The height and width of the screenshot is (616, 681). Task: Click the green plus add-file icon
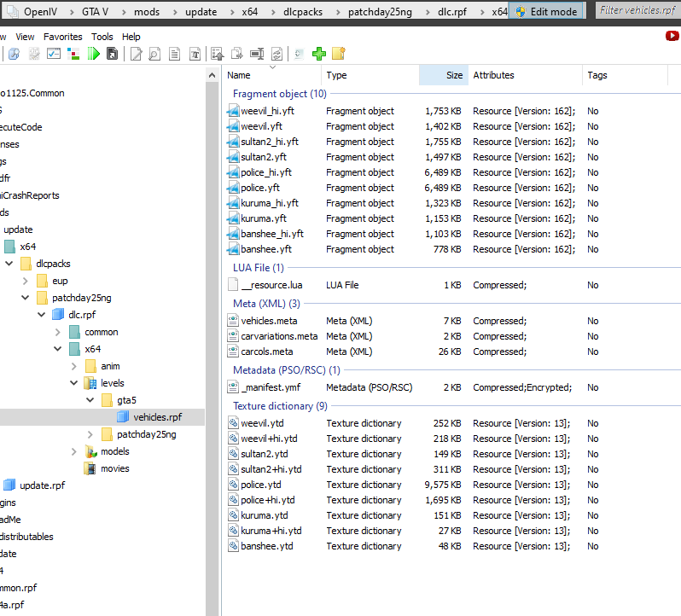(319, 54)
